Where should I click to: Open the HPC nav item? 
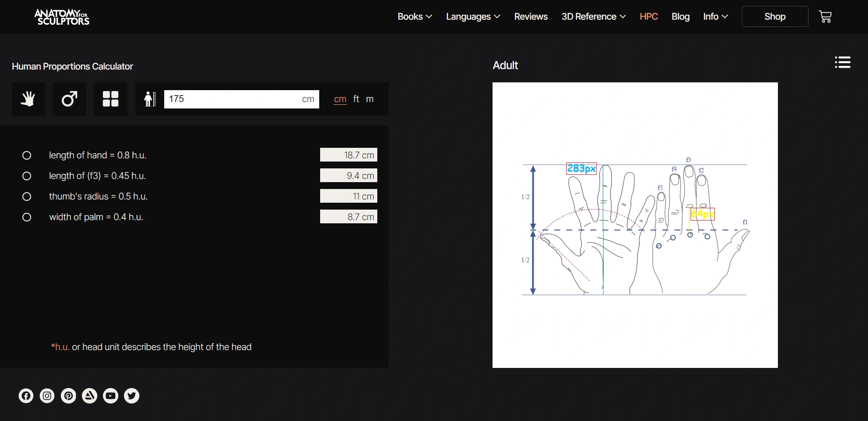[x=649, y=16]
